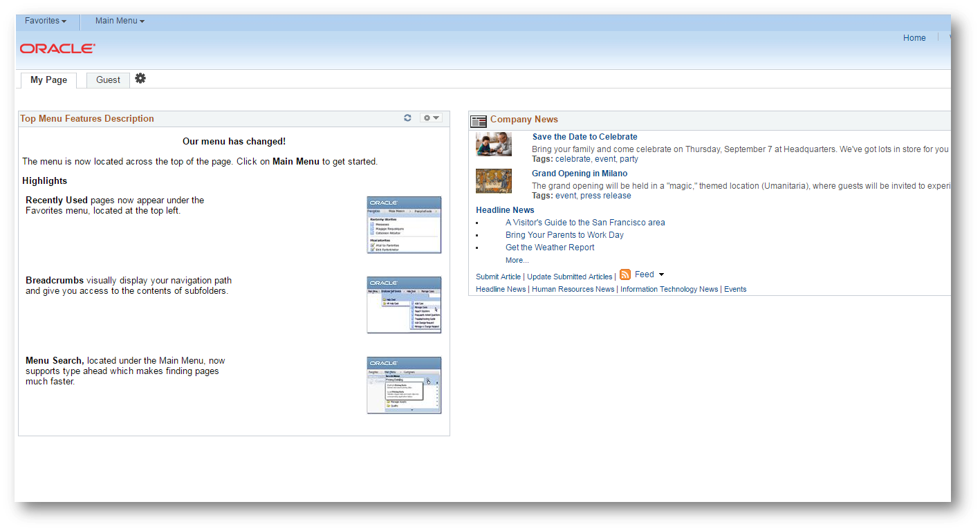Open the personalize content gear beside the tabs
980x531 pixels.
pyautogui.click(x=140, y=78)
